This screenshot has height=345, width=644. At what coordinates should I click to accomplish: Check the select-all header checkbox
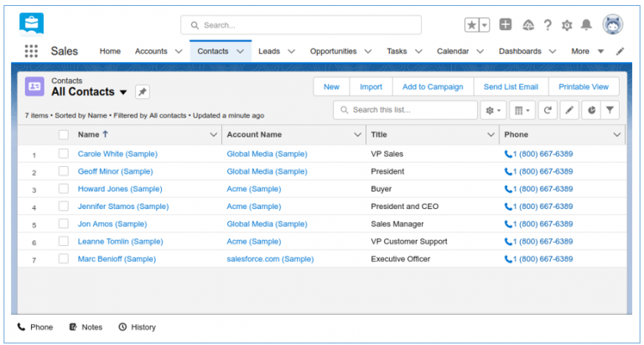pos(64,134)
